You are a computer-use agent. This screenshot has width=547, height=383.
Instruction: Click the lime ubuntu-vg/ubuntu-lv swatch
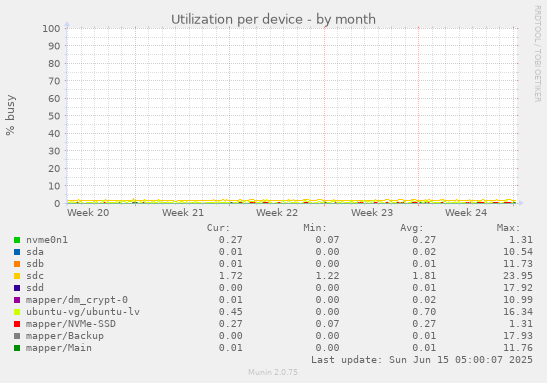[x=17, y=312]
